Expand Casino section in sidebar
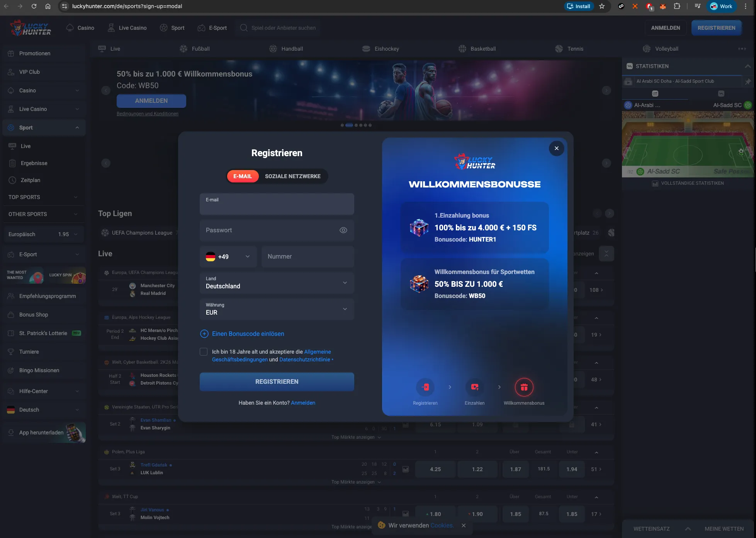The width and height of the screenshot is (756, 538). coord(44,90)
